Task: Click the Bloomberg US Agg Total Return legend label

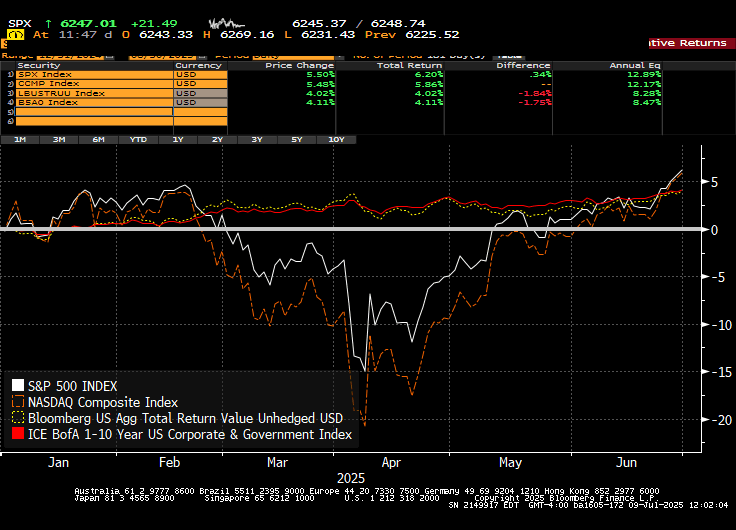Action: point(185,418)
